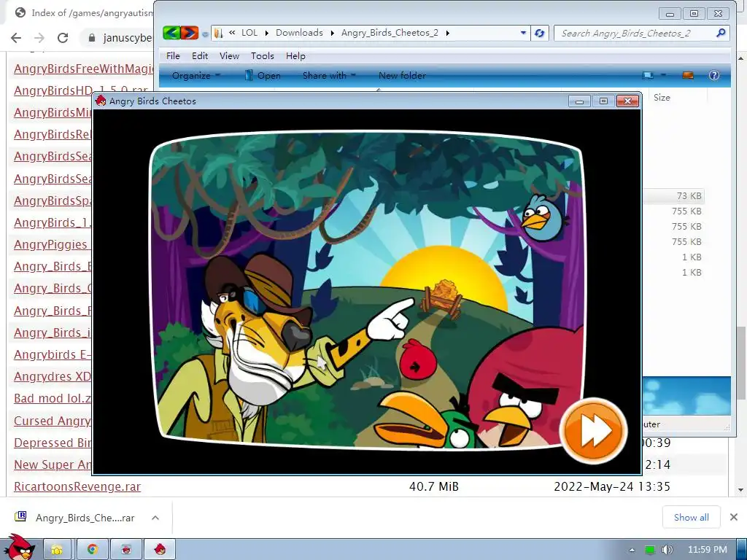Switch to Chrome in the taskbar
The width and height of the screenshot is (747, 560).
tap(92, 550)
